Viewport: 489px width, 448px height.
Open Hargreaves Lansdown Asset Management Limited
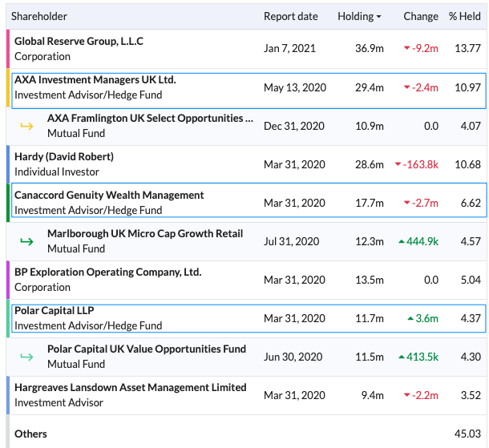coord(131,387)
